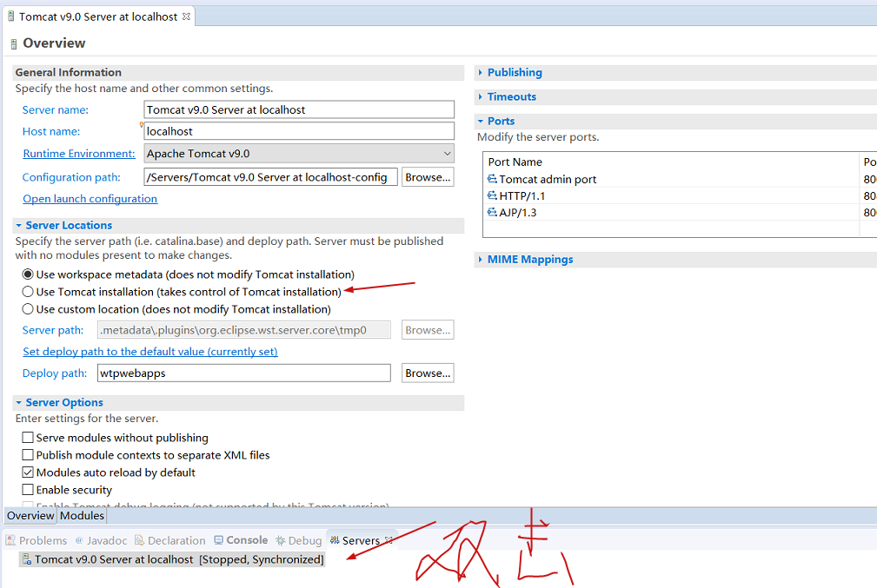Expand the Publishing section
The height and width of the screenshot is (588, 877).
(x=480, y=73)
